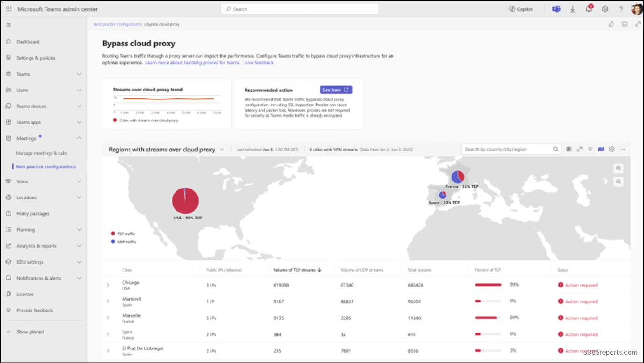
Task: Click the France pie chart marker
Action: [458, 177]
